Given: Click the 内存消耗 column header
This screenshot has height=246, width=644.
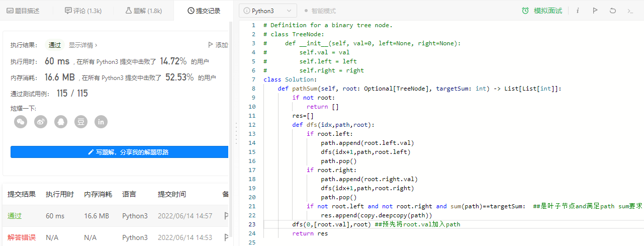Looking at the screenshot, I should coord(98,194).
